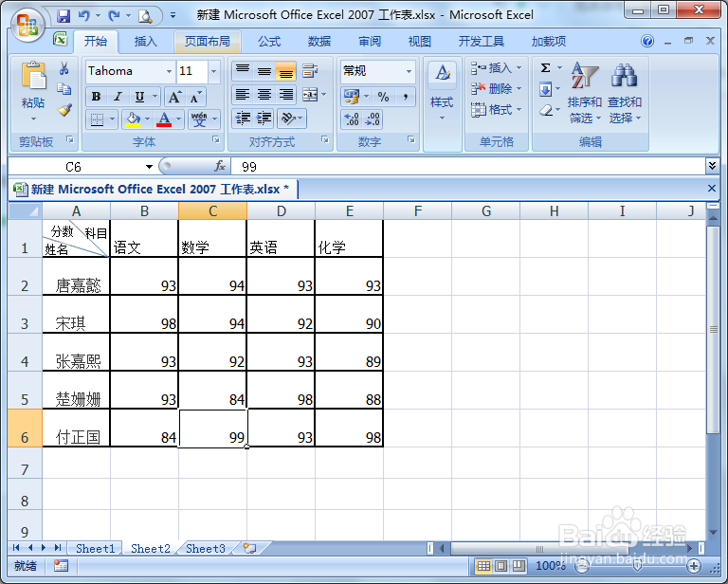Activate the Format Painter brush
Viewport: 728px width, 584px height.
point(64,110)
